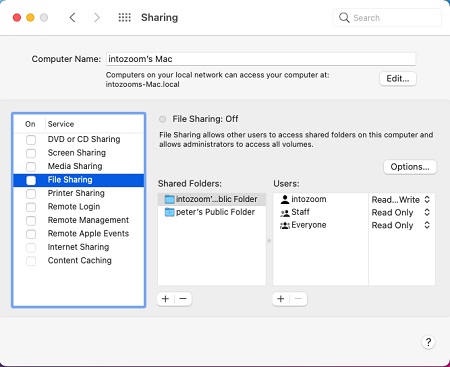Close the Sharing window

pyautogui.click(x=17, y=17)
